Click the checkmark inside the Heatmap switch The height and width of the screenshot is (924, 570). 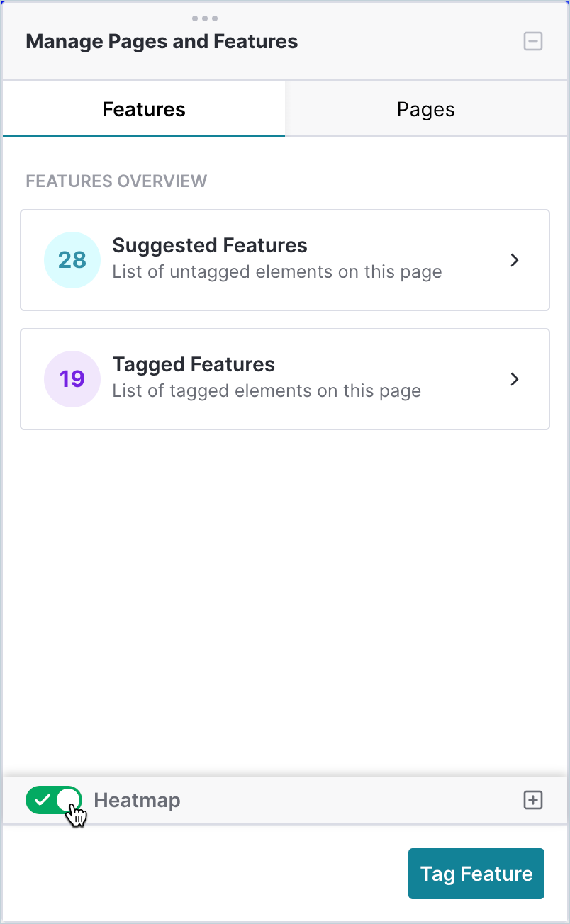pos(43,800)
